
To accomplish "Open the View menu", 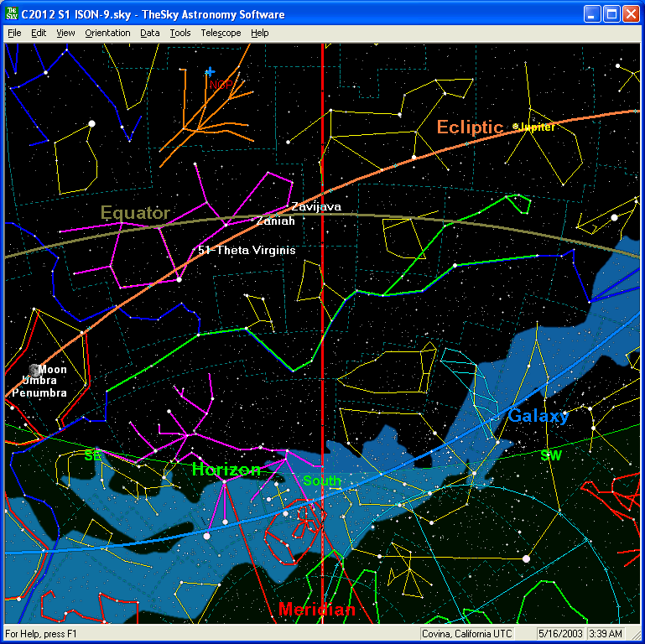I will pos(65,33).
